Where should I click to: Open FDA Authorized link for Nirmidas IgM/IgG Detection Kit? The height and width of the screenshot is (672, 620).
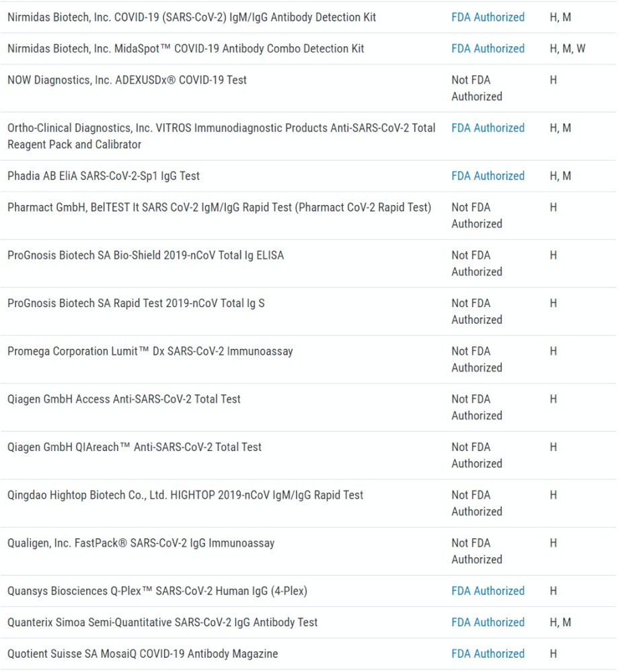tap(488, 17)
